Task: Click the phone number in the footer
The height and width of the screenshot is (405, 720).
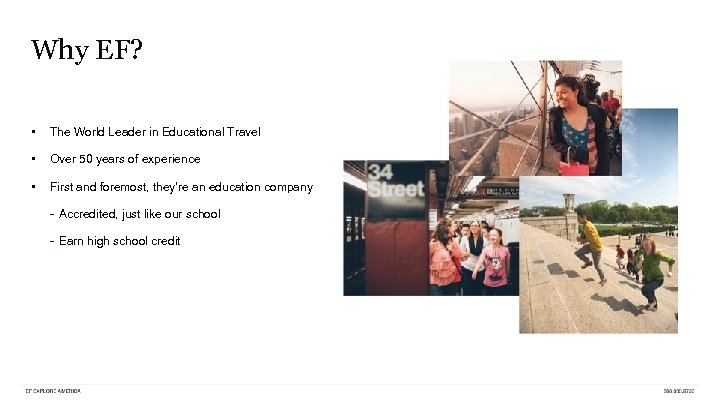Action: (x=683, y=390)
